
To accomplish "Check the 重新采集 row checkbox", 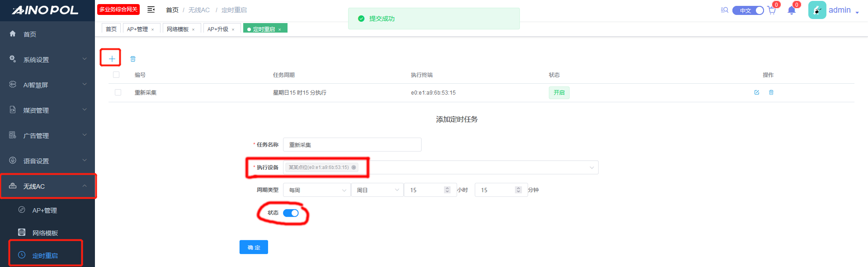I will (x=118, y=92).
